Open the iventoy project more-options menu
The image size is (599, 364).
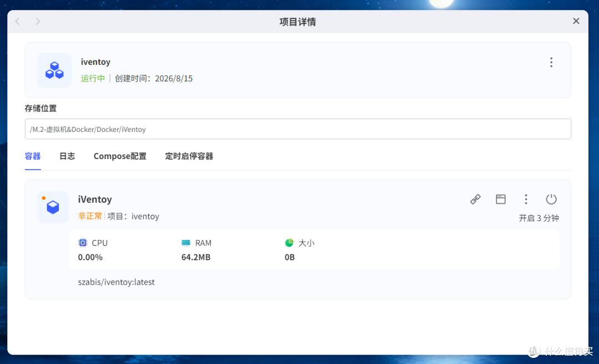pyautogui.click(x=551, y=62)
